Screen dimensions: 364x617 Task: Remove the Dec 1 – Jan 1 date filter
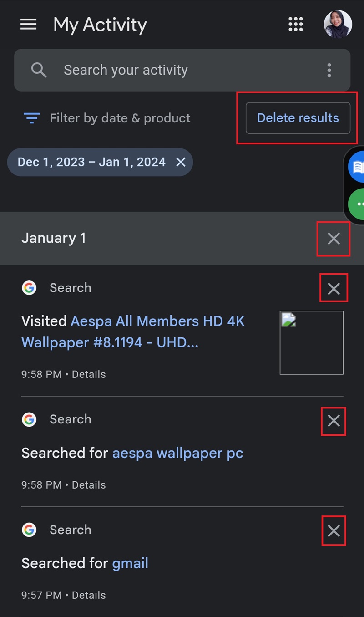[x=181, y=162]
